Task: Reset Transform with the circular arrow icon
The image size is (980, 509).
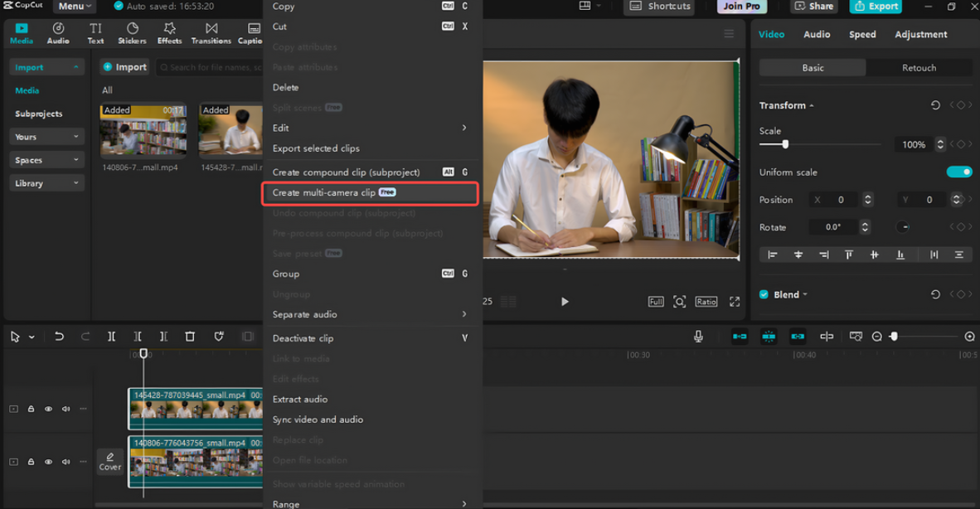Action: tap(935, 105)
